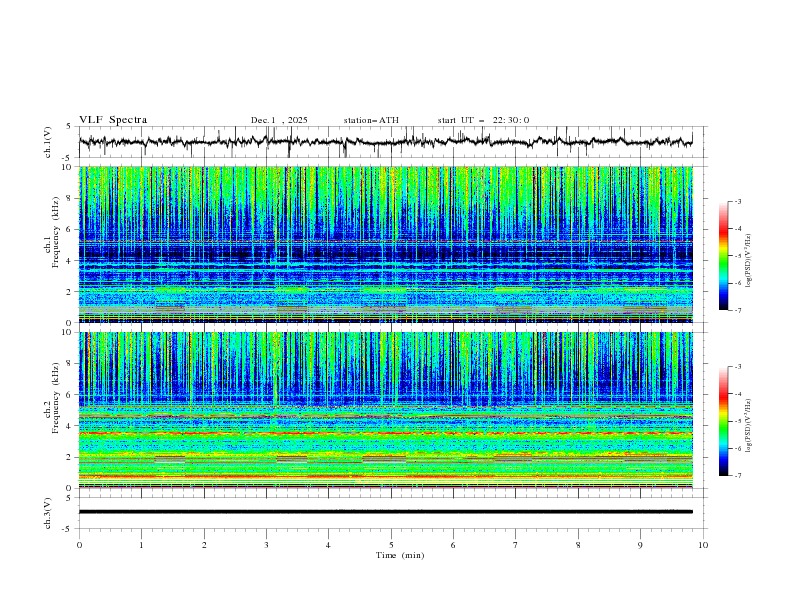Click the ch.1 "Frequency (kHz)" axis label
The image size is (792, 612).
[x=55, y=232]
